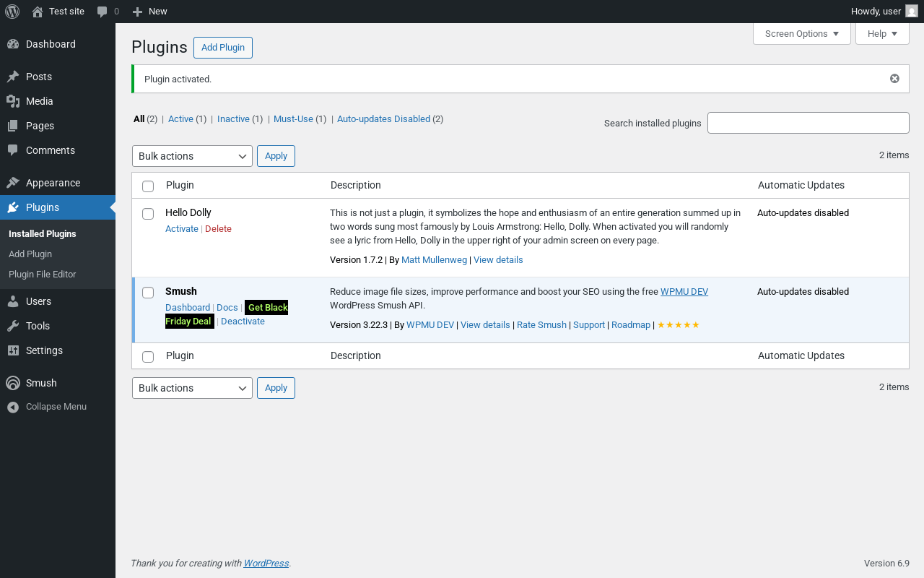The width and height of the screenshot is (924, 578).
Task: Click the WordPress link in footer
Action: [x=266, y=564]
